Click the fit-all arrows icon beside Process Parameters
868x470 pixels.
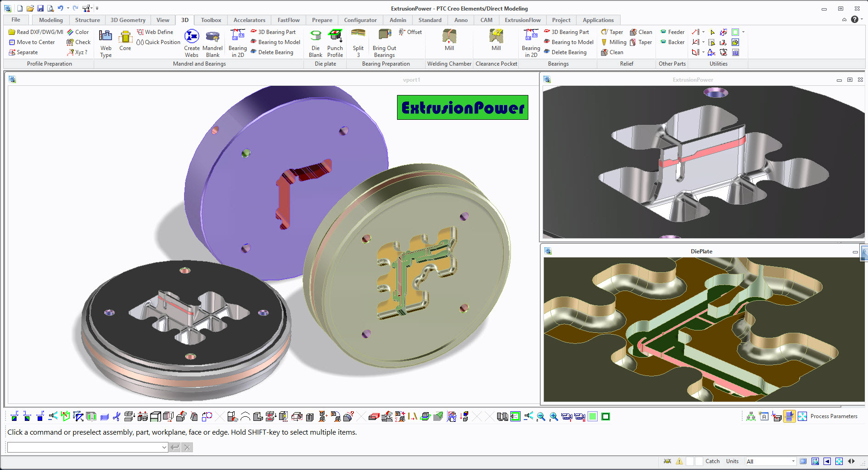click(x=802, y=416)
